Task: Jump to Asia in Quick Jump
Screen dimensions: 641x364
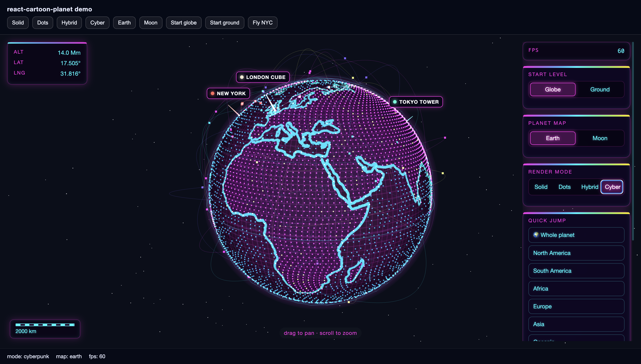Action: 576,324
